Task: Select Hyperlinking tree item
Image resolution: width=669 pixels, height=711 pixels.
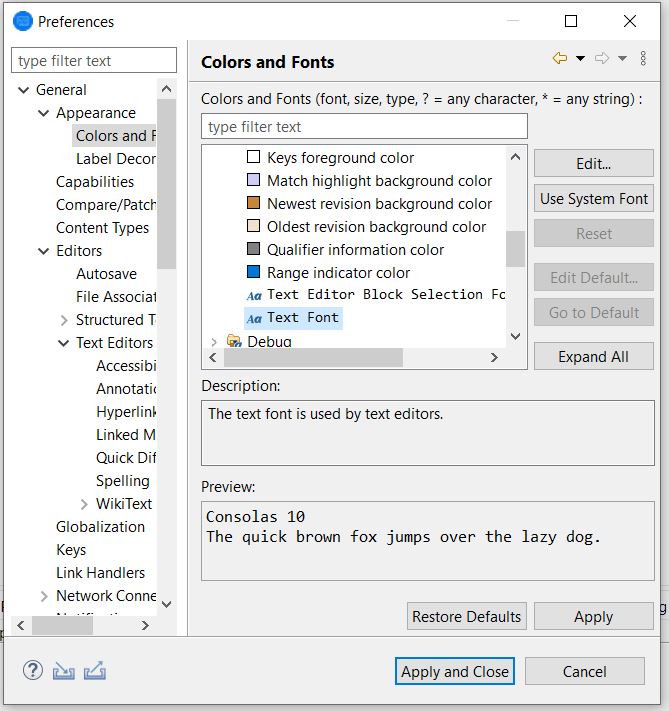Action: 126,412
